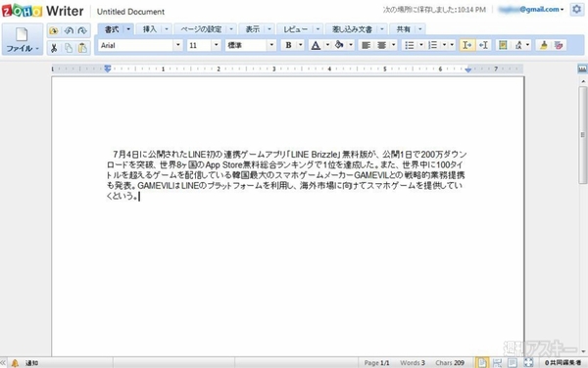Switch to the 表示 tab
Screen dimensions: 588x368
tap(253, 29)
